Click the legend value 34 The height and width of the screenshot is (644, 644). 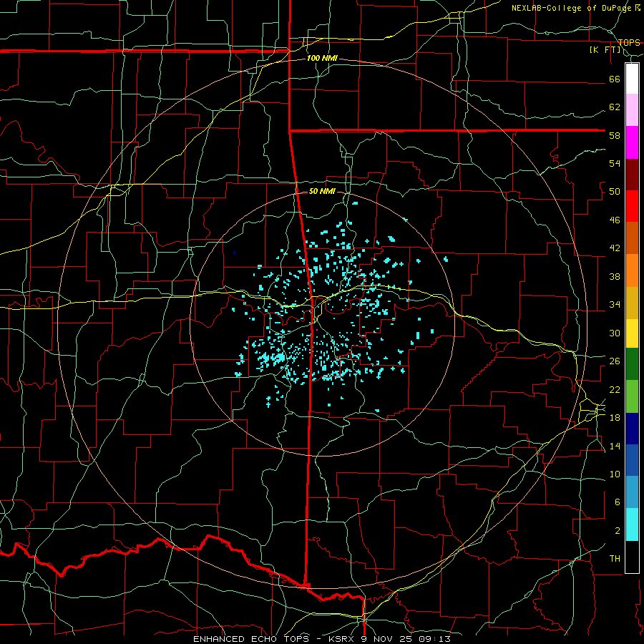point(615,305)
